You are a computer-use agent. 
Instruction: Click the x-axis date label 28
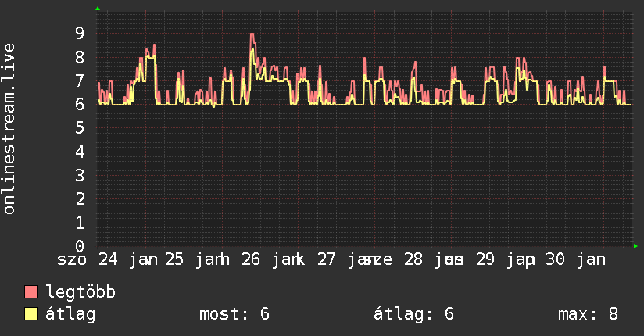click(x=413, y=259)
